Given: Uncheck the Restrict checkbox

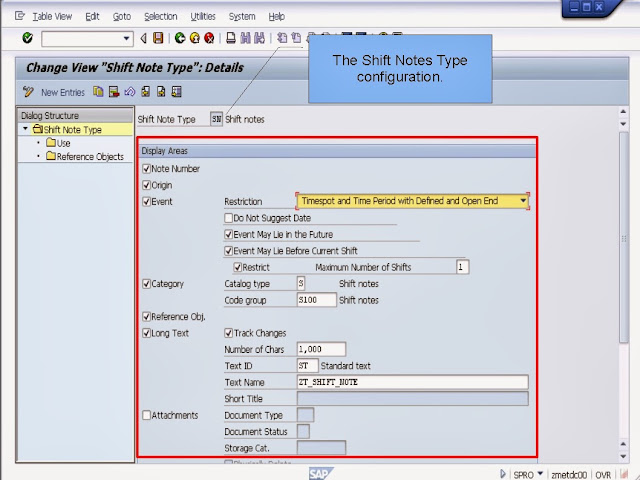Looking at the screenshot, I should (x=238, y=267).
